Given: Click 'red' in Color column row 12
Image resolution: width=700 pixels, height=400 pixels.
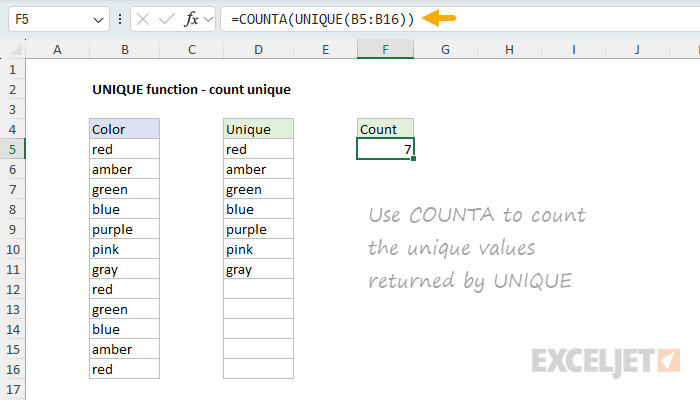Looking at the screenshot, I should [x=125, y=289].
